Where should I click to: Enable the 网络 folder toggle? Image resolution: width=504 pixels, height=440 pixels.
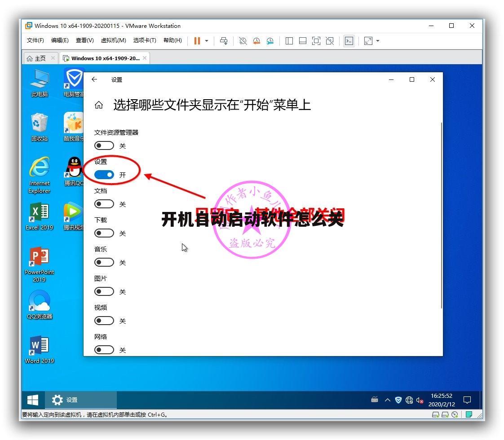tap(104, 349)
